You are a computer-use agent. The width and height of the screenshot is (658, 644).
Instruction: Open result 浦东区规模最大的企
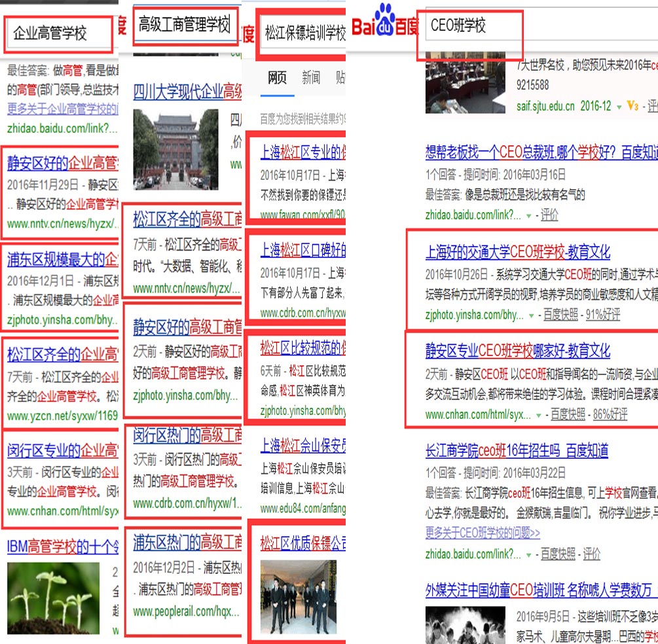point(63,260)
